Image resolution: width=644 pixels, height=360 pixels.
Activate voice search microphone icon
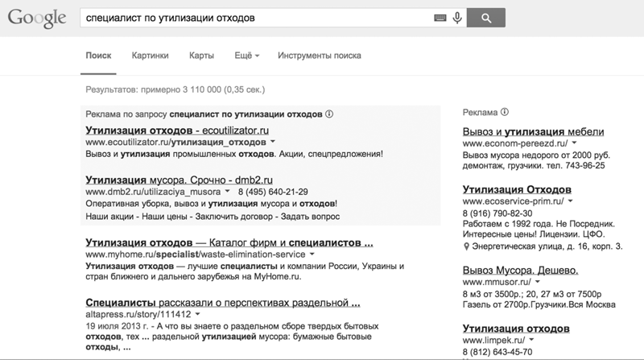point(457,17)
